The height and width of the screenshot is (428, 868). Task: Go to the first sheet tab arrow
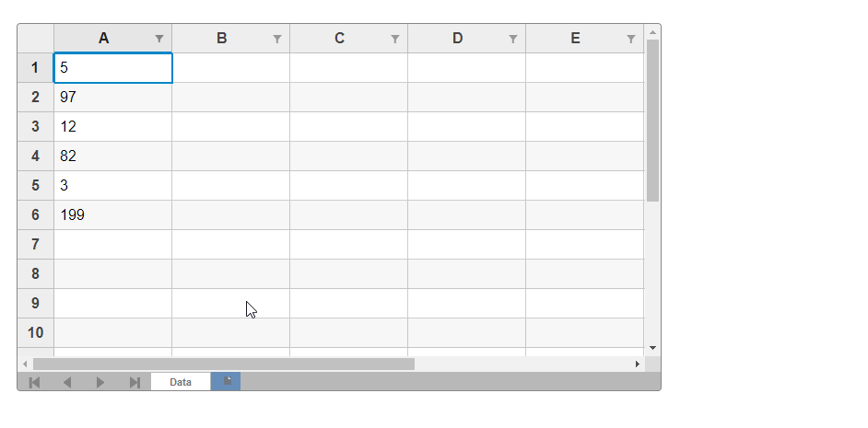(34, 382)
